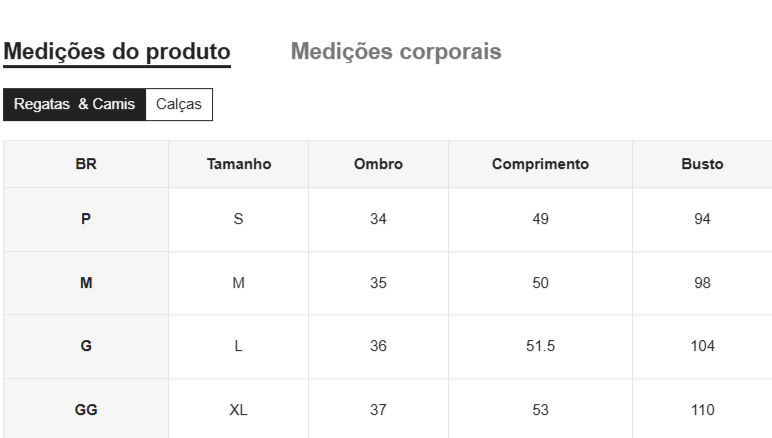This screenshot has height=438, width=772.
Task: Select the Calças category button
Action: (179, 104)
